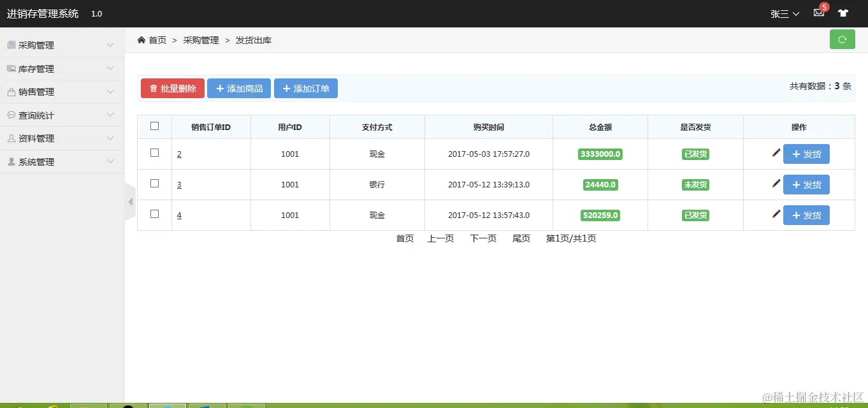Expand the 系统管理 menu chevron
868x408 pixels.
click(x=110, y=162)
